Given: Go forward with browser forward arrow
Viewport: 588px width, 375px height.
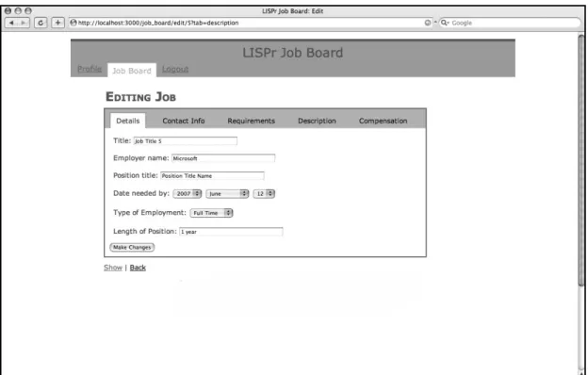Looking at the screenshot, I should click(24, 23).
